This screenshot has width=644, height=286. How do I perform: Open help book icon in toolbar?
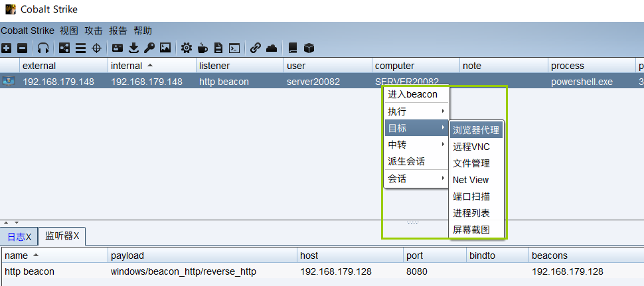292,48
